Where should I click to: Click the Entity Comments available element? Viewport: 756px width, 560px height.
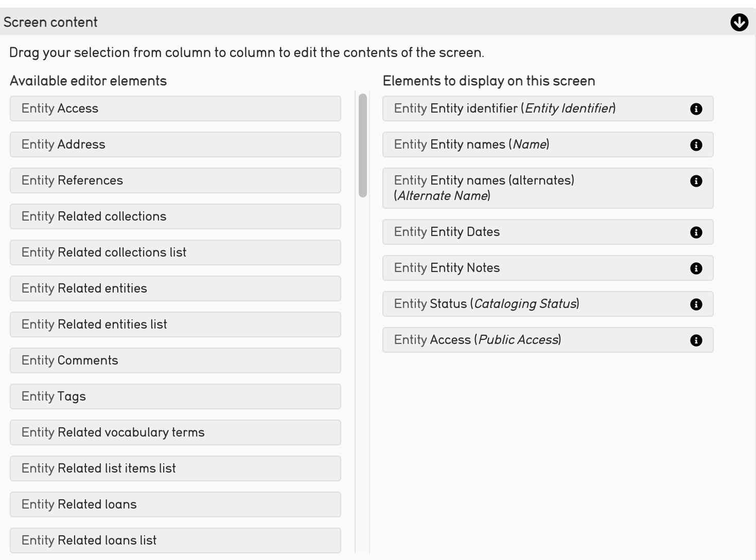point(175,360)
